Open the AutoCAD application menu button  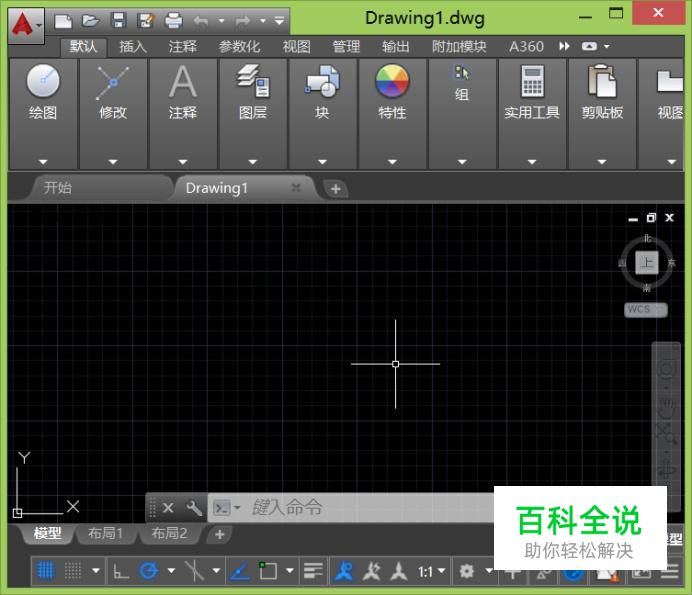[x=25, y=20]
